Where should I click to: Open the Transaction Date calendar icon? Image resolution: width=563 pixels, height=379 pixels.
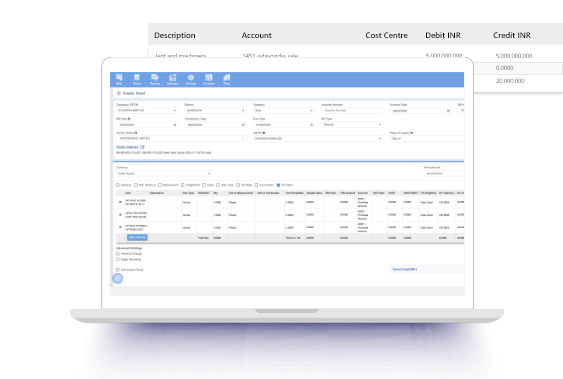point(243,125)
